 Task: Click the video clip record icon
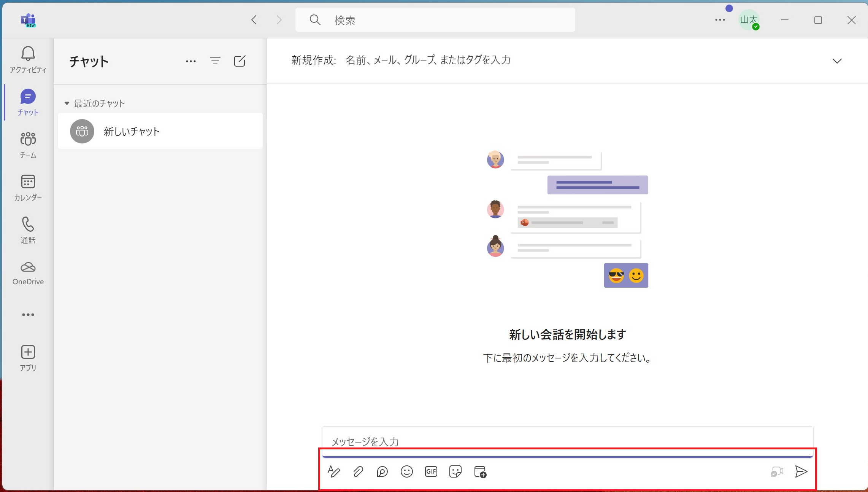(777, 472)
